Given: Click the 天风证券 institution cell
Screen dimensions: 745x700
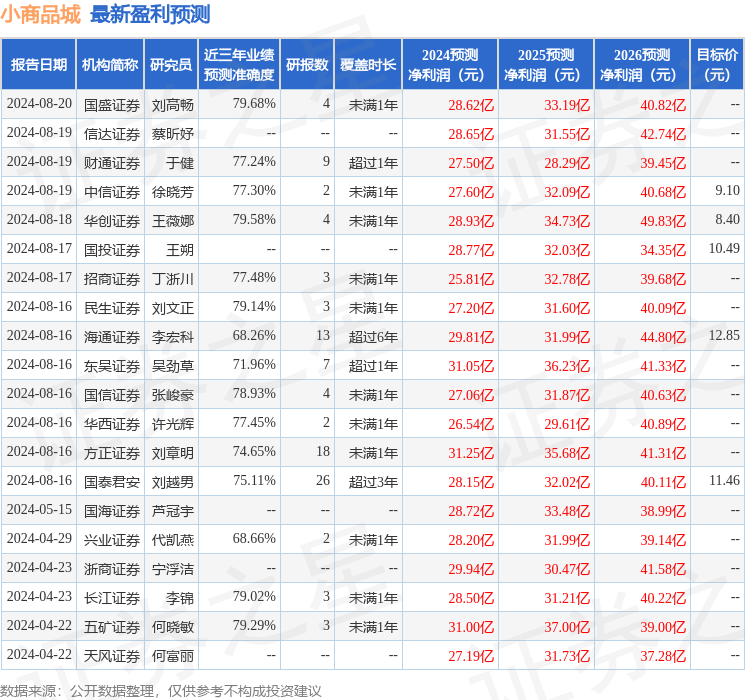Looking at the screenshot, I should [112, 655].
